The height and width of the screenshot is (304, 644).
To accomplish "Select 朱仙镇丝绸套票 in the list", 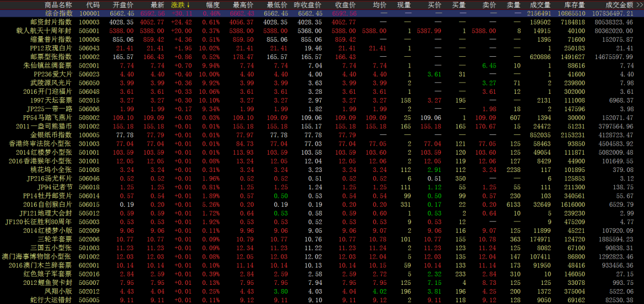I will (x=48, y=66).
